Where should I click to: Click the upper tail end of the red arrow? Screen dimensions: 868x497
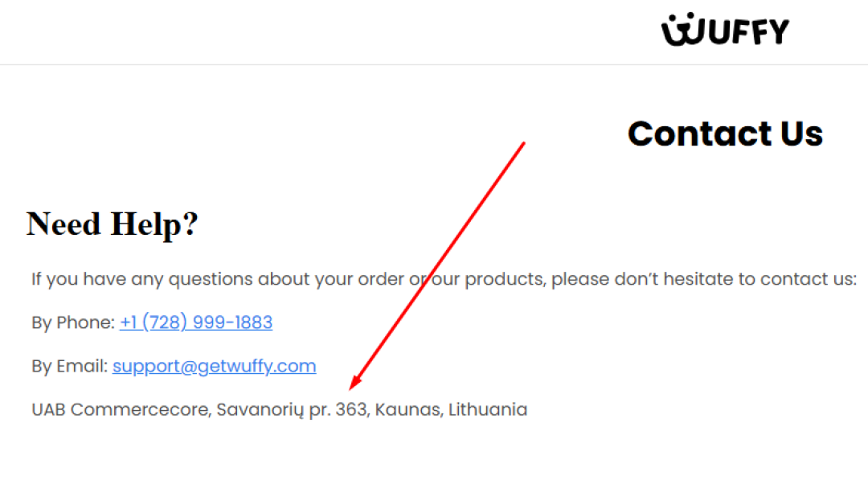point(523,144)
